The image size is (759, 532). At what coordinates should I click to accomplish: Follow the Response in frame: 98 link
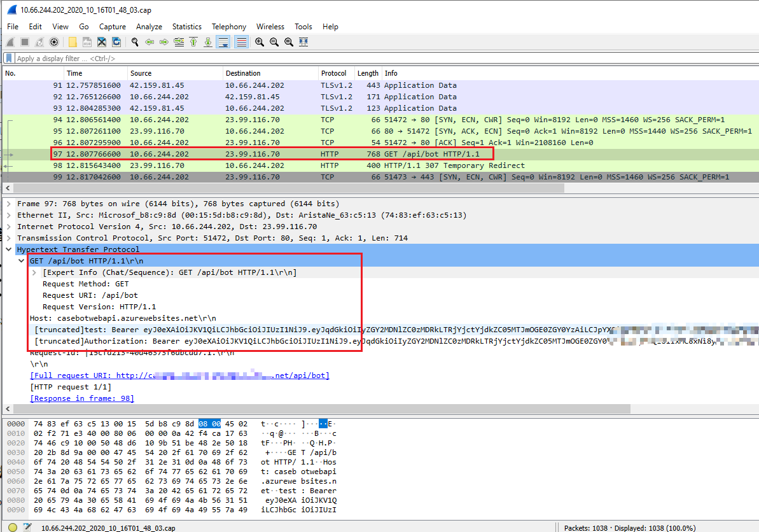82,398
